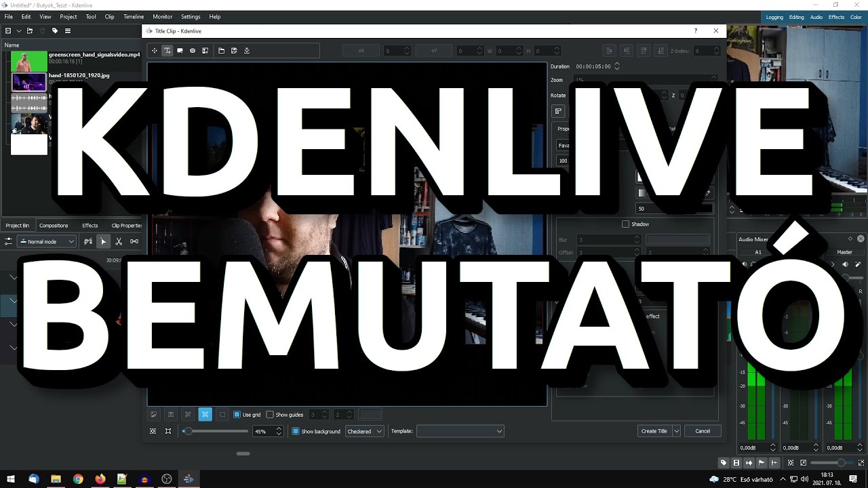Image resolution: width=868 pixels, height=488 pixels.
Task: Open the Normal mode dropdown
Action: coord(47,241)
